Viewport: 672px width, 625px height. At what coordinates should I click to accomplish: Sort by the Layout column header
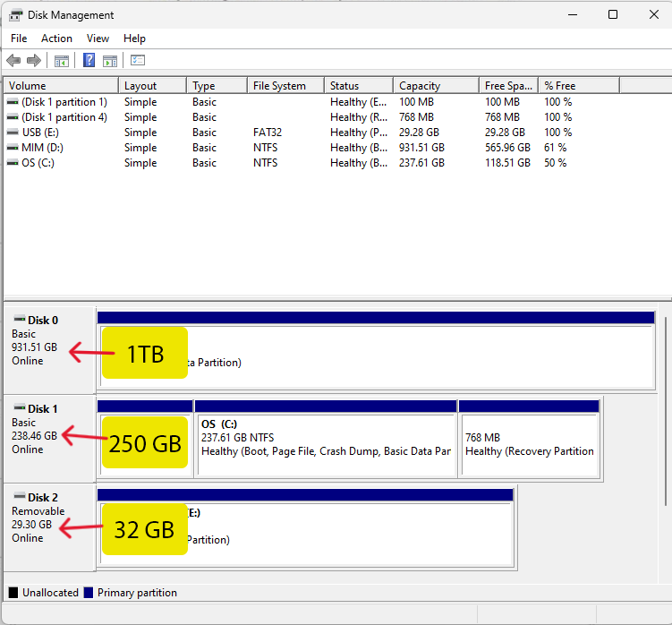(x=153, y=86)
